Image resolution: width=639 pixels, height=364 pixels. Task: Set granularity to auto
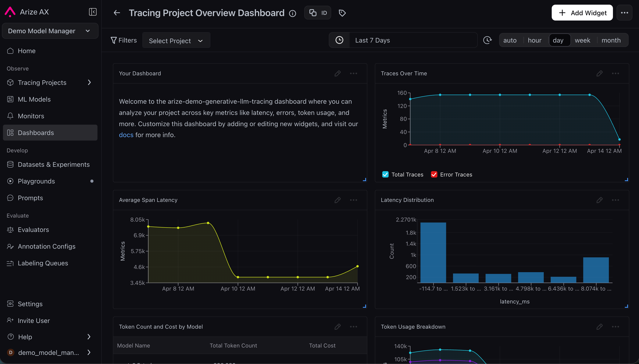510,40
